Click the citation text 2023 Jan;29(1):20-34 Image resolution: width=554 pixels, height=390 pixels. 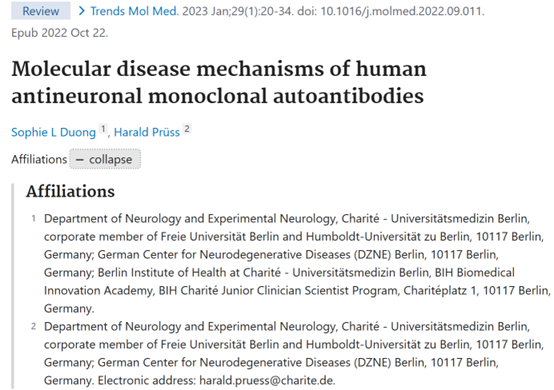coord(238,11)
